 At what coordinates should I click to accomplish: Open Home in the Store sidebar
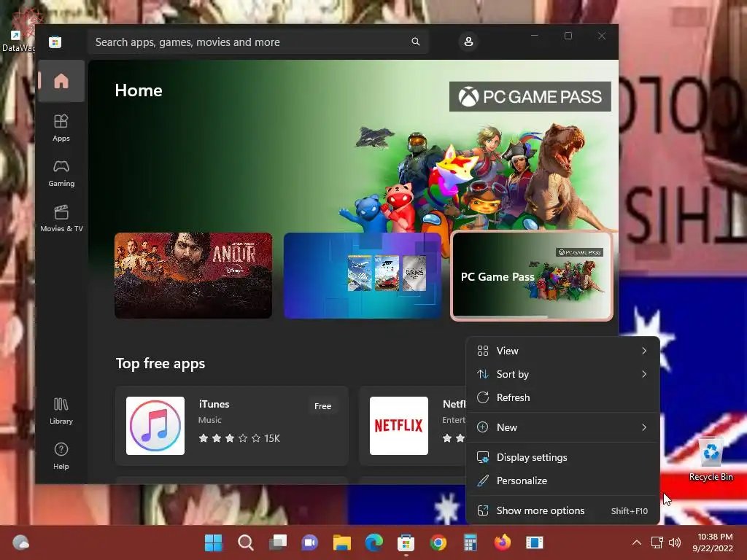(x=61, y=81)
